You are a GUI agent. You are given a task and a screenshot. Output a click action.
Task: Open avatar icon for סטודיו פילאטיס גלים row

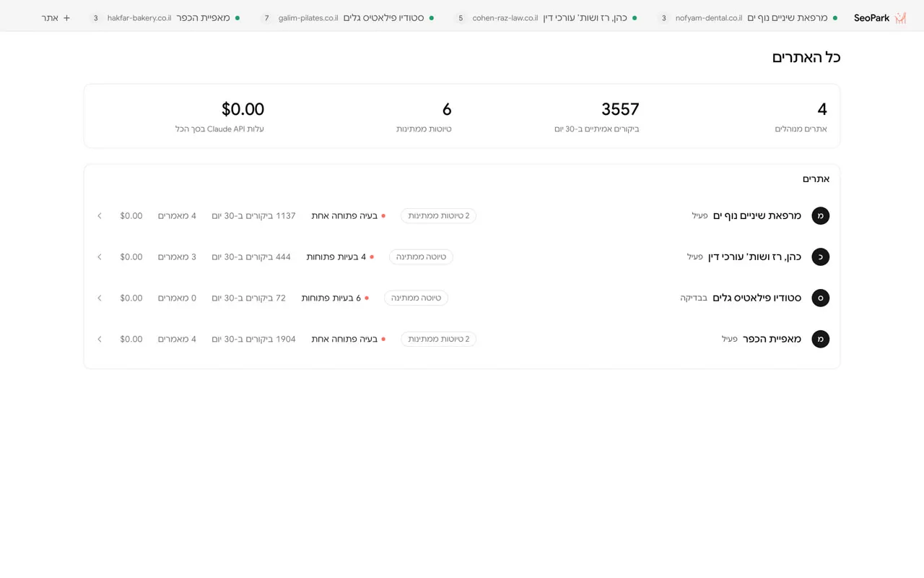pyautogui.click(x=820, y=298)
